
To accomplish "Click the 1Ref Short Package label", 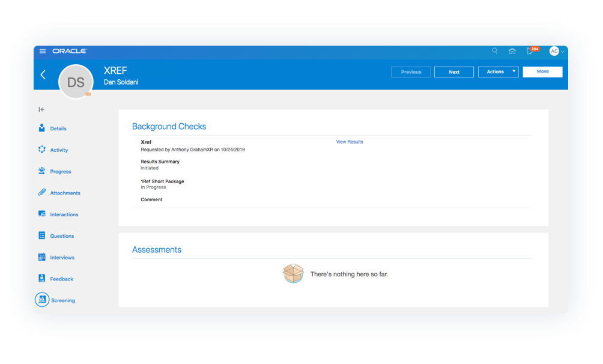I will tap(162, 181).
